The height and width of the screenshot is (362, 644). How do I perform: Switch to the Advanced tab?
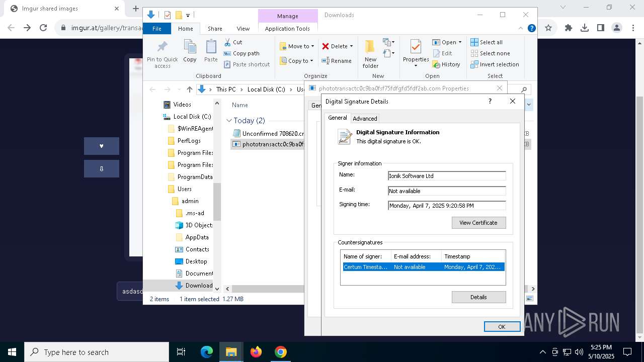(365, 119)
